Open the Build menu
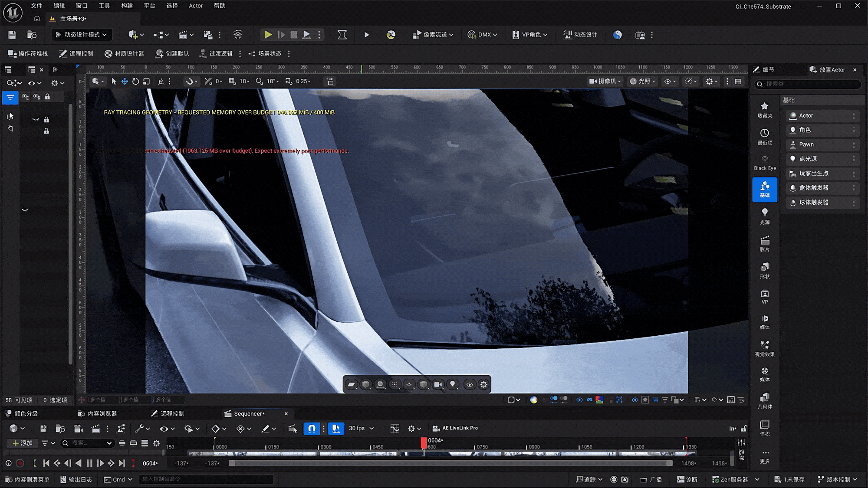The width and height of the screenshot is (868, 488). coord(127,6)
